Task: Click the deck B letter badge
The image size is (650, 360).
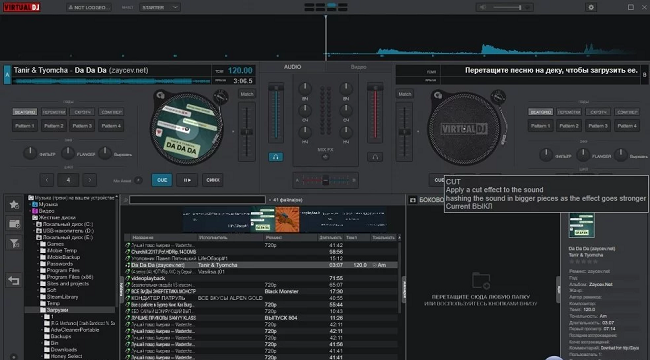Action: (644, 75)
